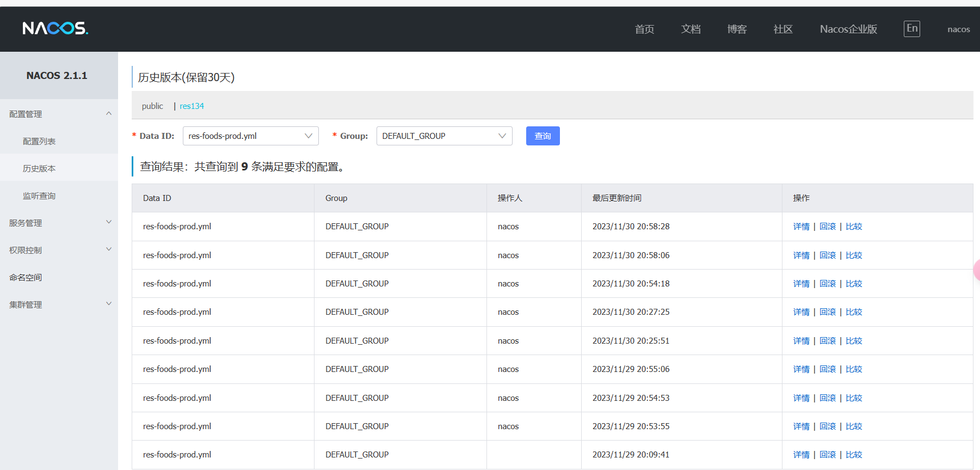Image resolution: width=980 pixels, height=470 pixels.
Task: Click the NACOS logo in header
Action: [55, 28]
